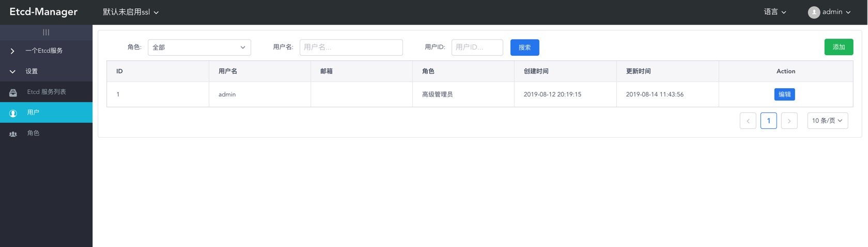Click the 创建时间 column header
Image resolution: width=868 pixels, height=247 pixels.
pos(565,71)
